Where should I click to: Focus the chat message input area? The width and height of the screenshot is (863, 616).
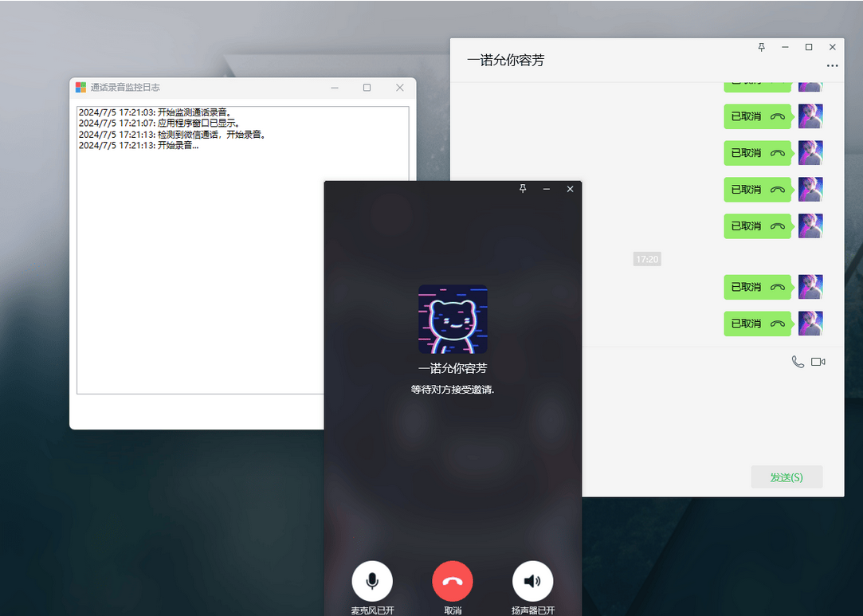[712, 416]
